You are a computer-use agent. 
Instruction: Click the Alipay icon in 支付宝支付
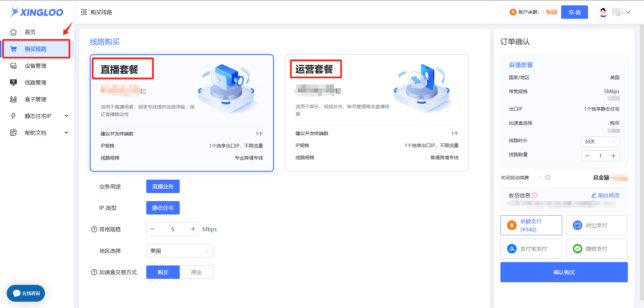coord(512,249)
